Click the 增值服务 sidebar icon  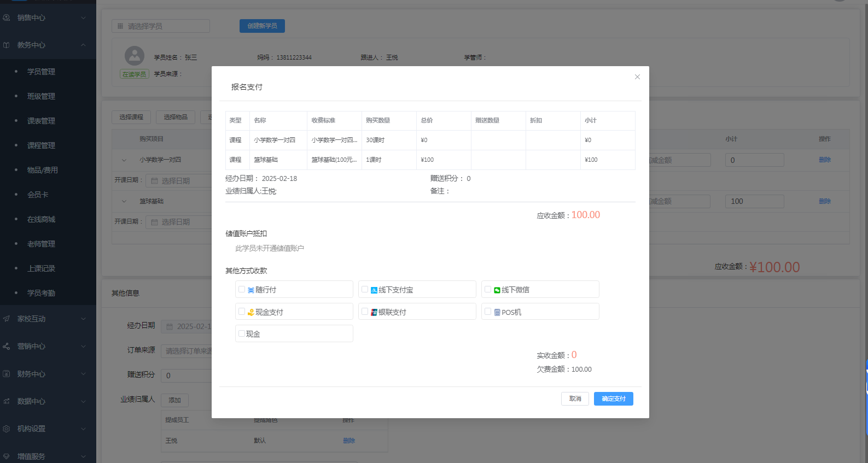[x=7, y=456]
